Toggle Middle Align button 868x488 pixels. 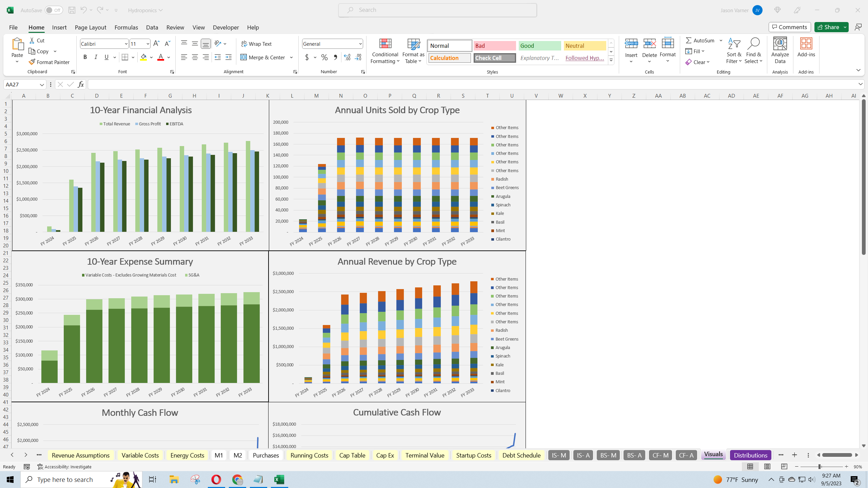(195, 43)
